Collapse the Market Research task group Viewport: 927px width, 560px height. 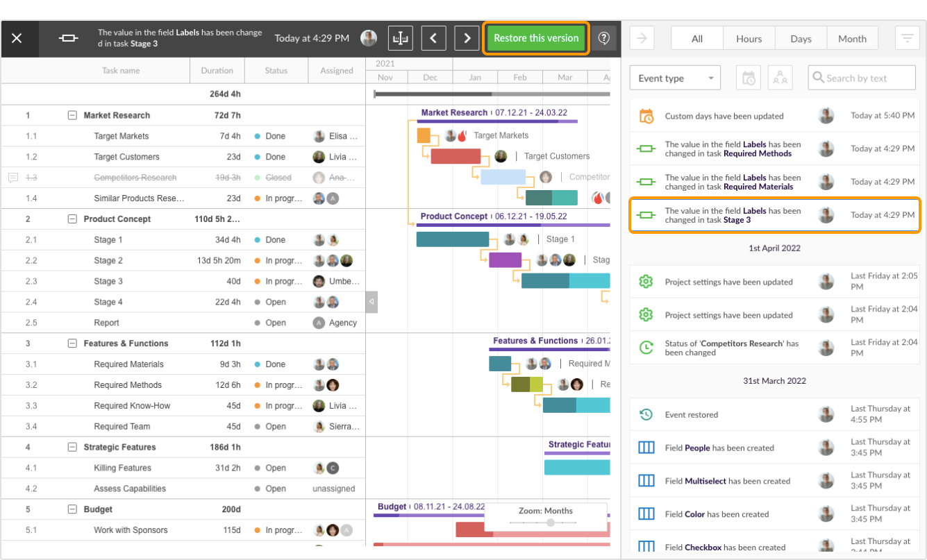[72, 114]
